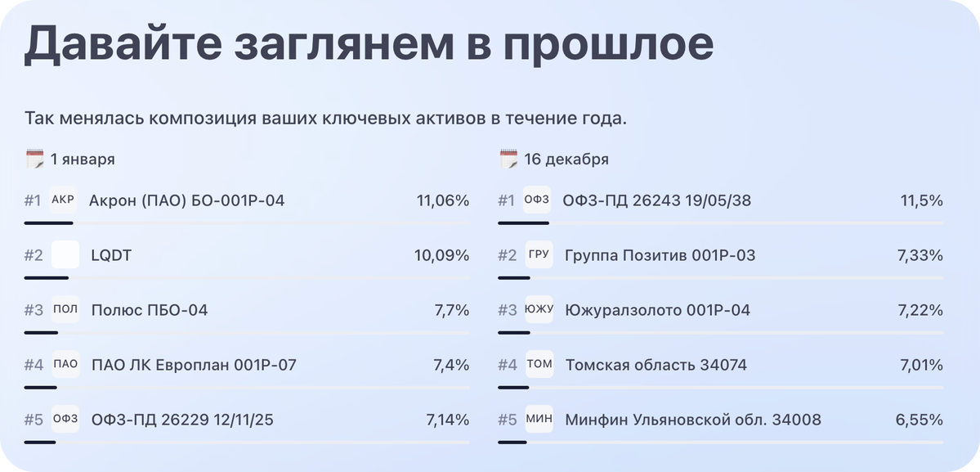This screenshot has height=472, width=980.
Task: Open Минфин Ульяновской обл. 34008 asset
Action: click(693, 420)
